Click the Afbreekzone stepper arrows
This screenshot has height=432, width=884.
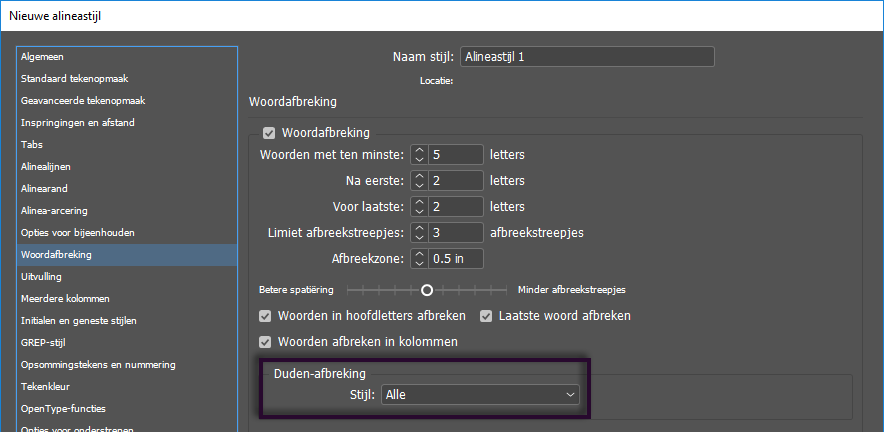pyautogui.click(x=419, y=259)
